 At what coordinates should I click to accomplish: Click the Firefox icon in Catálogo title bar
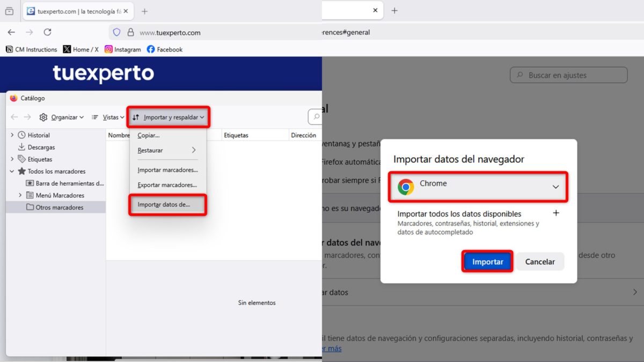coord(13,98)
